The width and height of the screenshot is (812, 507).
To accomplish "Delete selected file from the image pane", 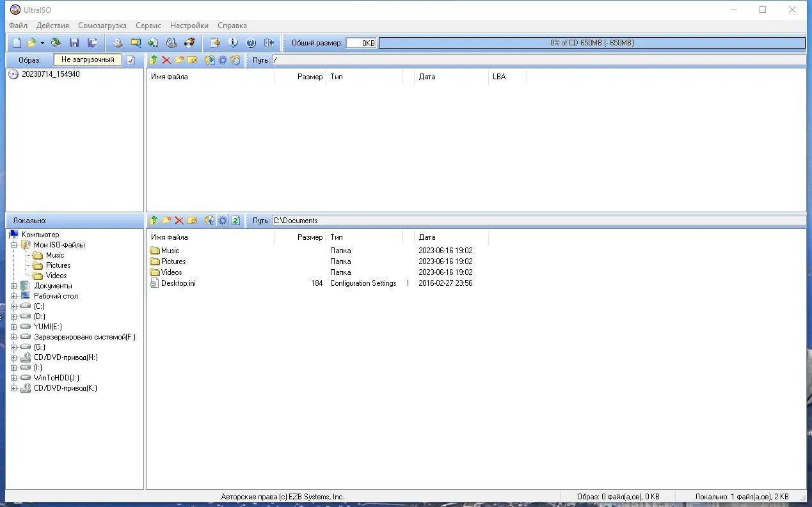I will point(165,59).
